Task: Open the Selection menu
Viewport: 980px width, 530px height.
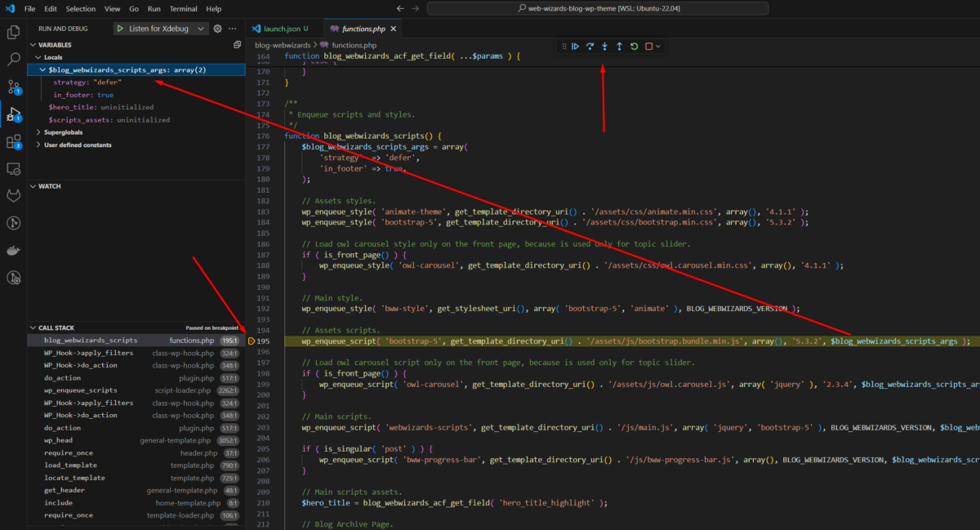Action: 80,8
